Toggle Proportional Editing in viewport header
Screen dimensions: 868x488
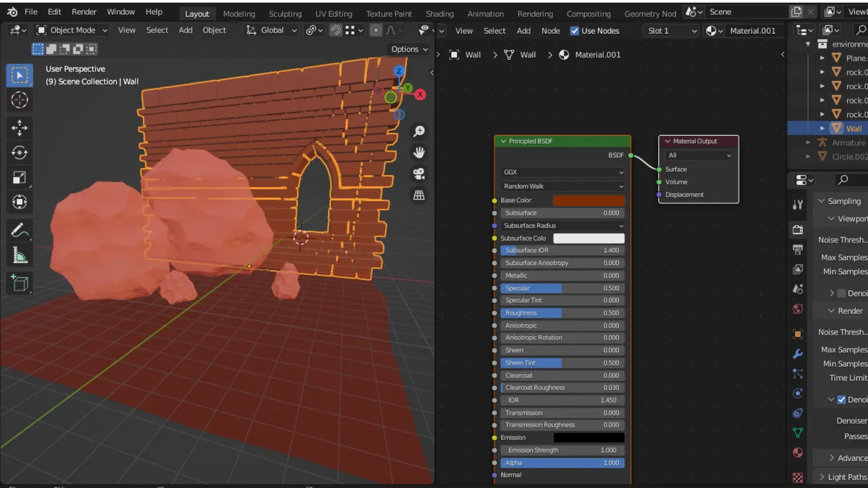click(376, 30)
